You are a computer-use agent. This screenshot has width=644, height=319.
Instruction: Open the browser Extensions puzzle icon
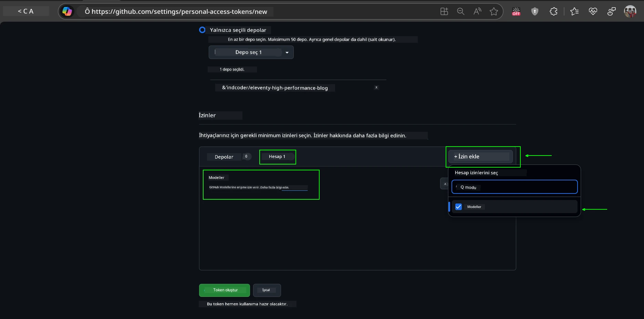point(553,11)
